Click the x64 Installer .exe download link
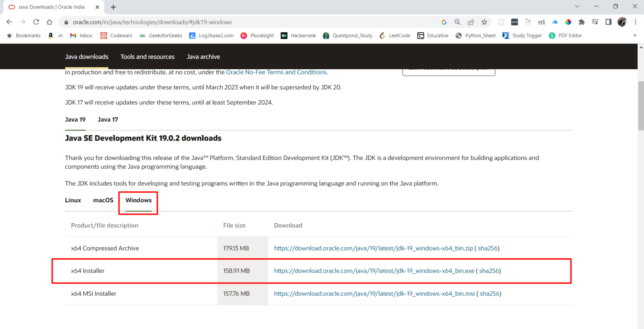Image resolution: width=644 pixels, height=329 pixels. [374, 271]
